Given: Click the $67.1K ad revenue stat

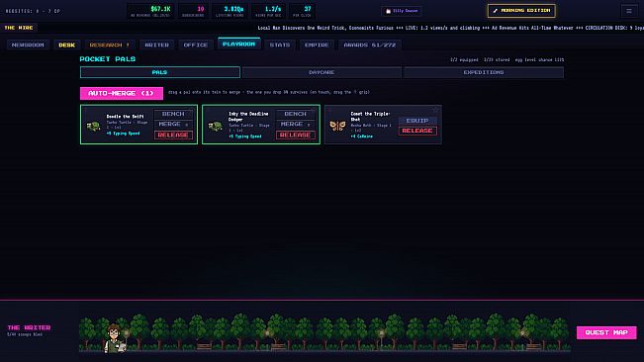Looking at the screenshot, I should click(x=150, y=11).
